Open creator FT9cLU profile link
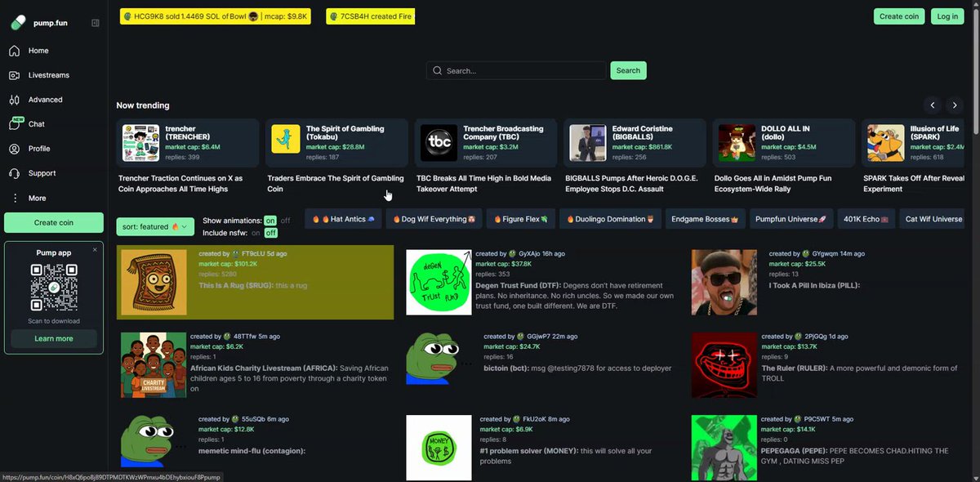980x482 pixels. click(x=249, y=253)
